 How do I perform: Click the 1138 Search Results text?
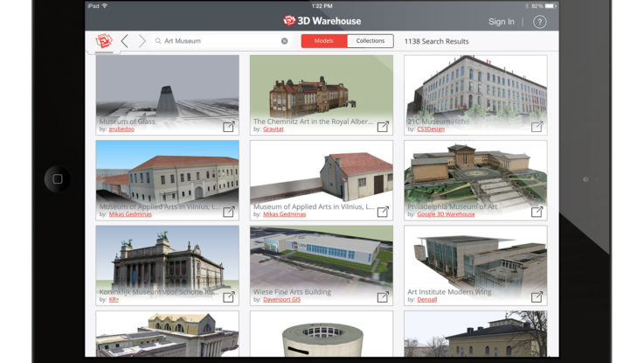click(436, 41)
